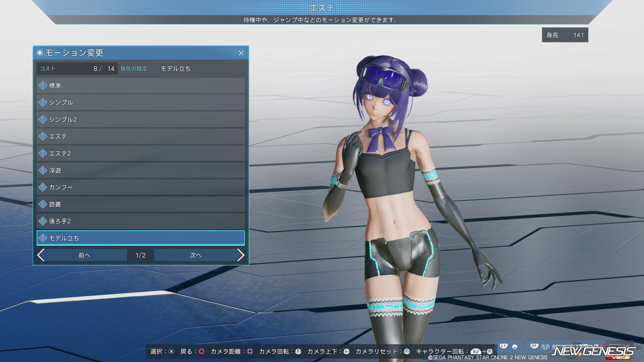Click the OPTIONS arrow icon at bottom right
This screenshot has width=644, height=362.
(x=626, y=346)
